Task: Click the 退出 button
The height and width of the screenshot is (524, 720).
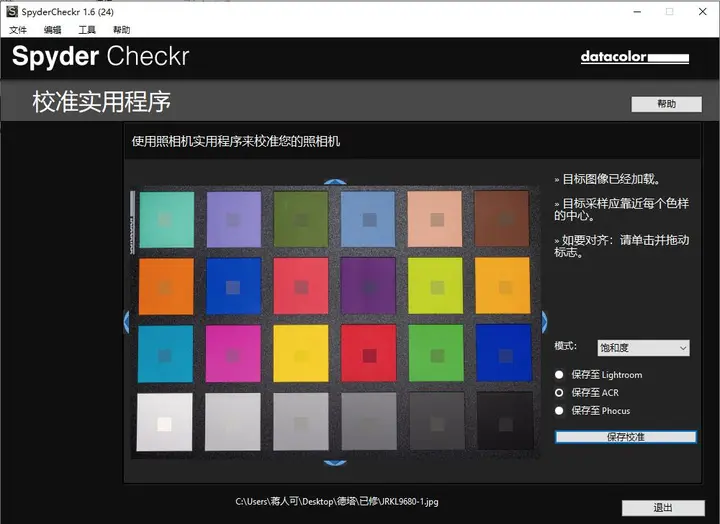Action: pos(663,507)
